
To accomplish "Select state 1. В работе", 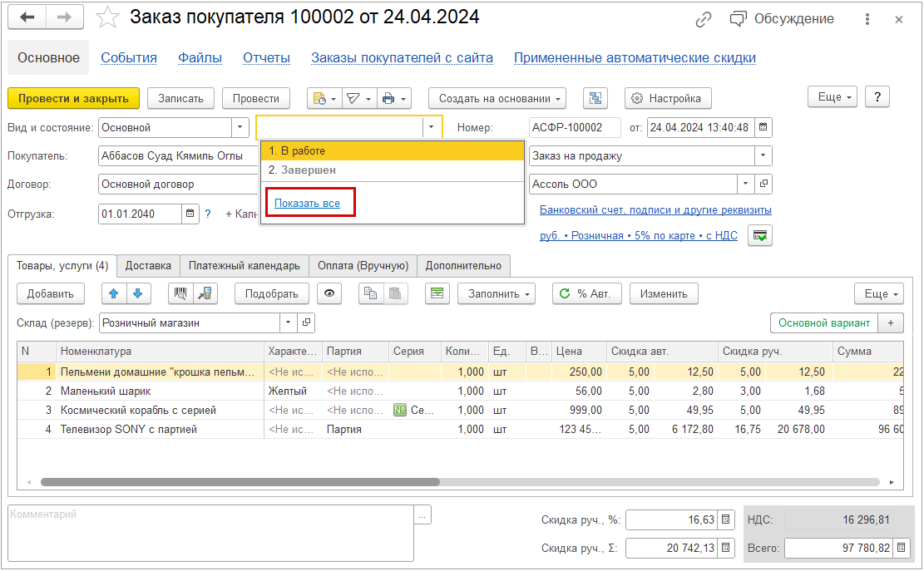I will click(393, 150).
